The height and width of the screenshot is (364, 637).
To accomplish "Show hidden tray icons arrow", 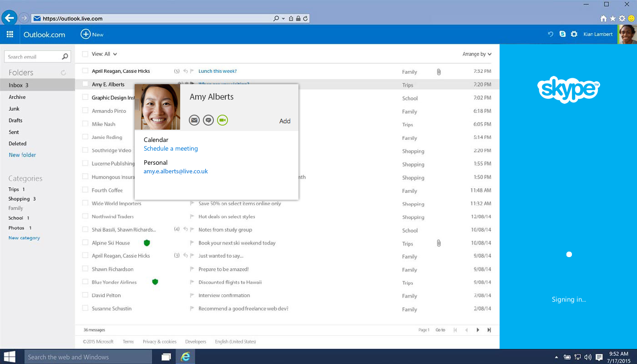I will coord(556,357).
